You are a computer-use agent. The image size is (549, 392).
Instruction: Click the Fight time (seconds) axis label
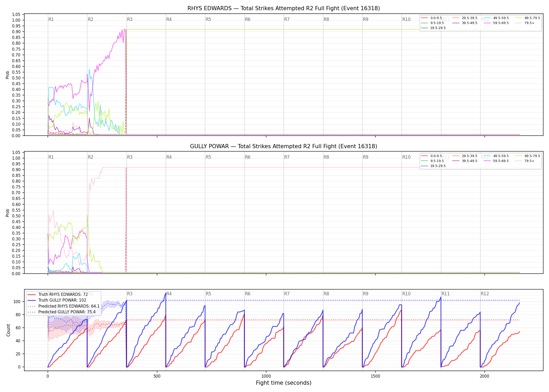(284, 383)
